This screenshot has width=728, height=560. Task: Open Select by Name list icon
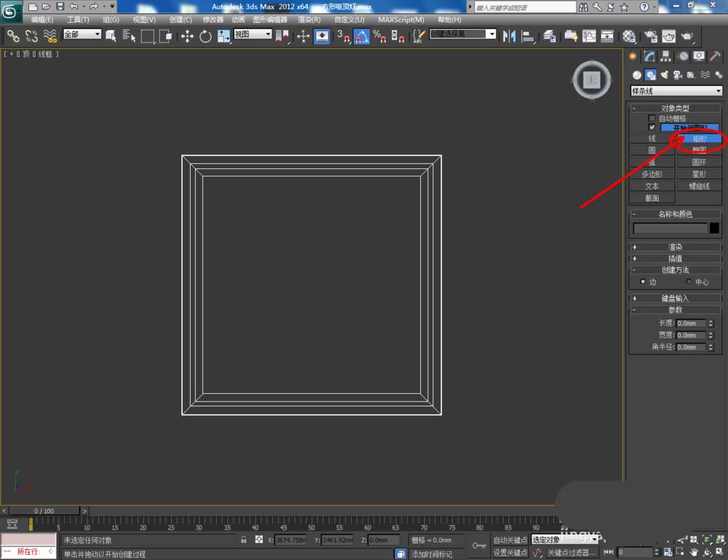pyautogui.click(x=129, y=36)
